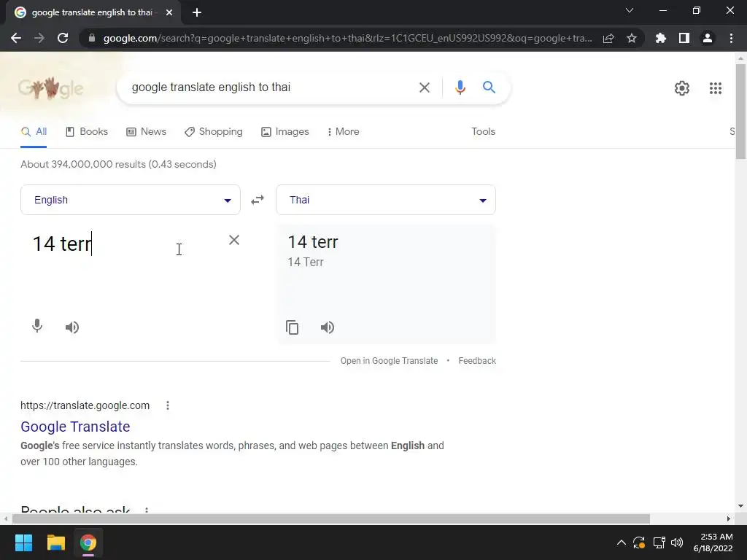This screenshot has height=560, width=747.
Task: Open Chrome three-dot menu
Action: pyautogui.click(x=731, y=38)
